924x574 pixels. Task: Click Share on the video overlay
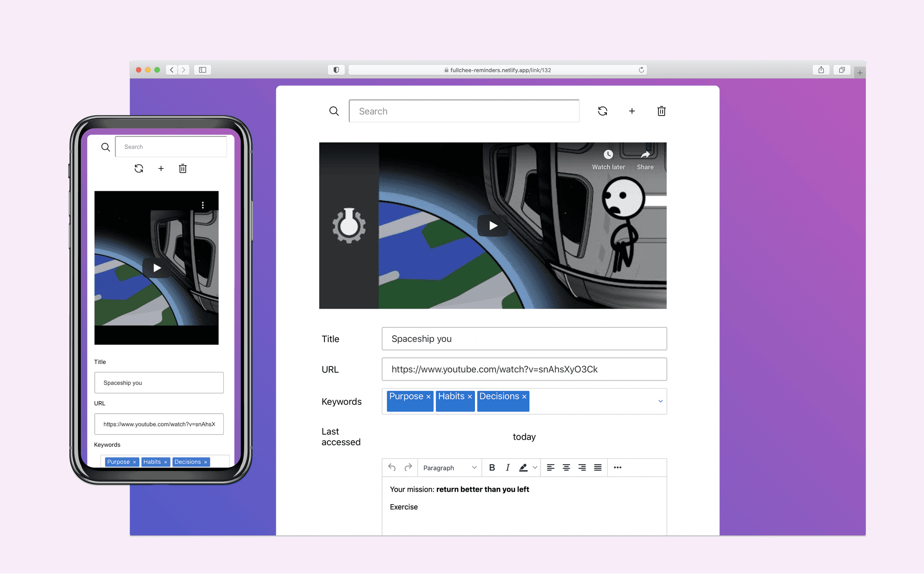tap(645, 159)
